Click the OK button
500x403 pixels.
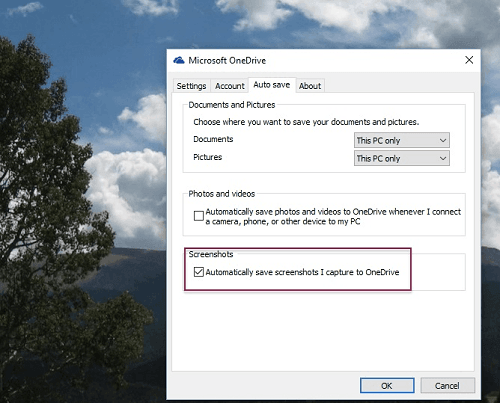coord(387,386)
